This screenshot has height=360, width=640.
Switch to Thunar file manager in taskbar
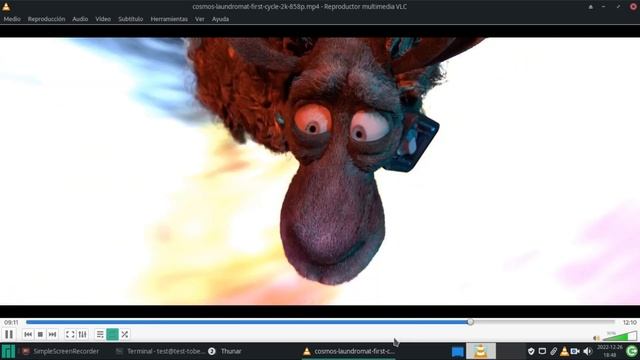click(225, 351)
